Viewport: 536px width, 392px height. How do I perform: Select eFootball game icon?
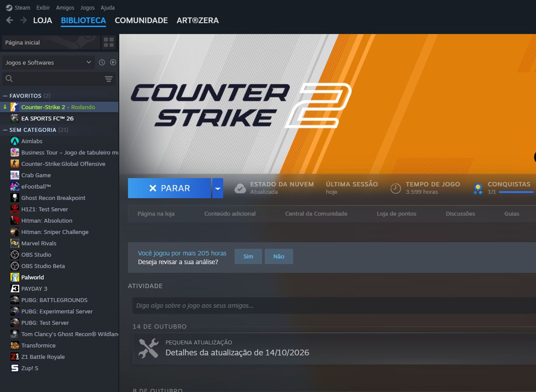(x=14, y=186)
